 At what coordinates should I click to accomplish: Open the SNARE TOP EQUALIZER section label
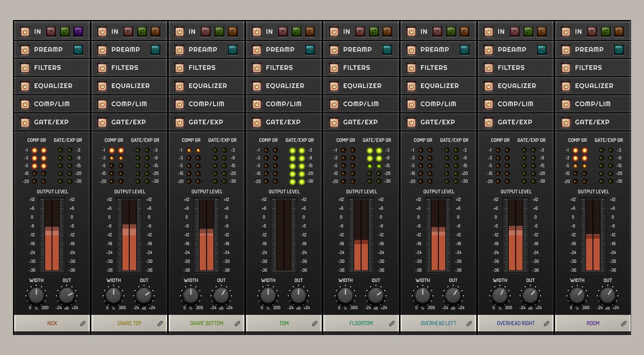tap(130, 86)
